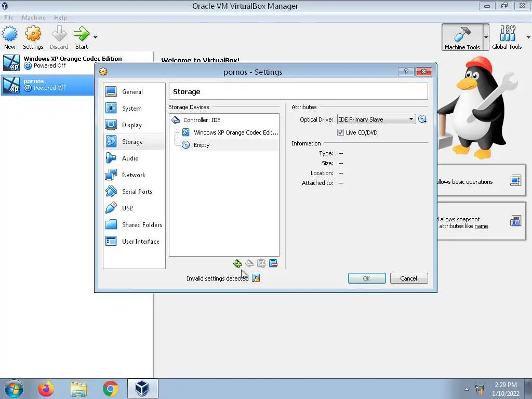Select the Empty optical drive entry
The height and width of the screenshot is (399, 532).
230,145
